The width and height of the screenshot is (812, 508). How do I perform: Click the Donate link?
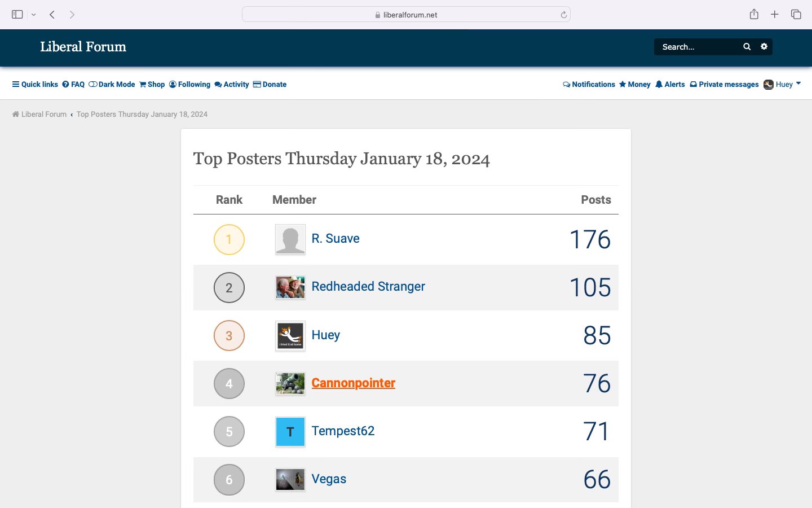pos(270,85)
